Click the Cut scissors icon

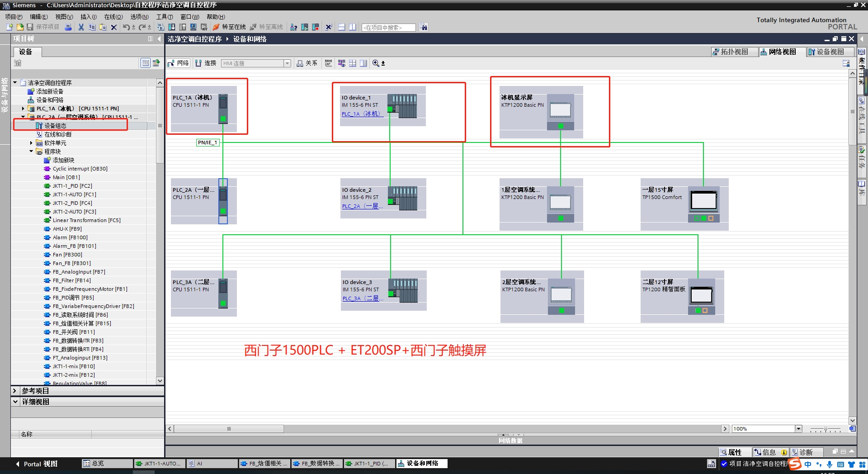[x=81, y=27]
